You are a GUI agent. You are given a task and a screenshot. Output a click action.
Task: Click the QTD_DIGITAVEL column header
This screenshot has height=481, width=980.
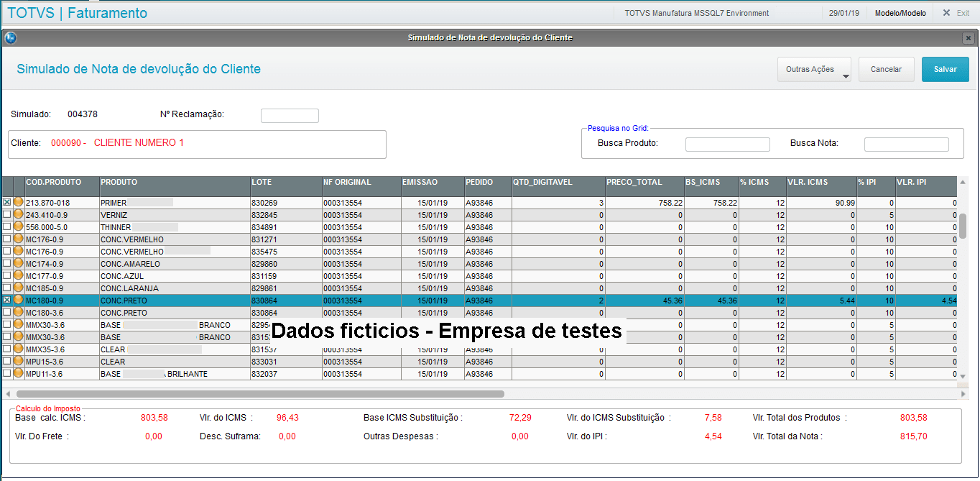coord(558,183)
